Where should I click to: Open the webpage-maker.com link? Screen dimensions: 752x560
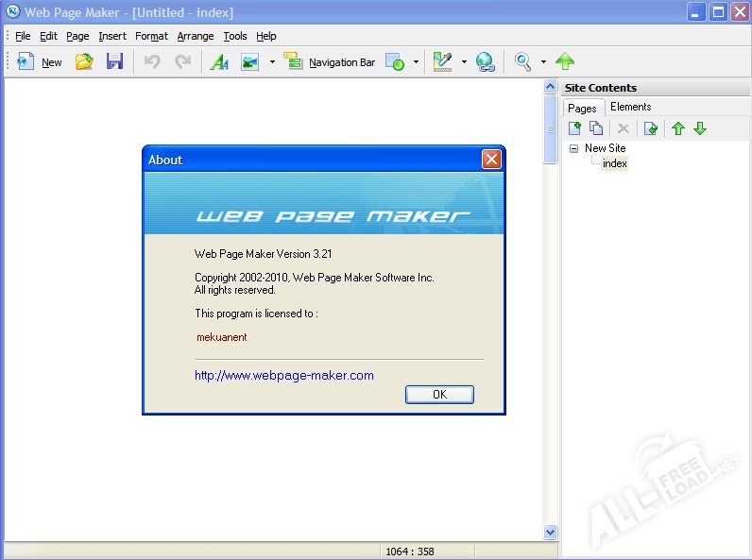click(x=283, y=375)
